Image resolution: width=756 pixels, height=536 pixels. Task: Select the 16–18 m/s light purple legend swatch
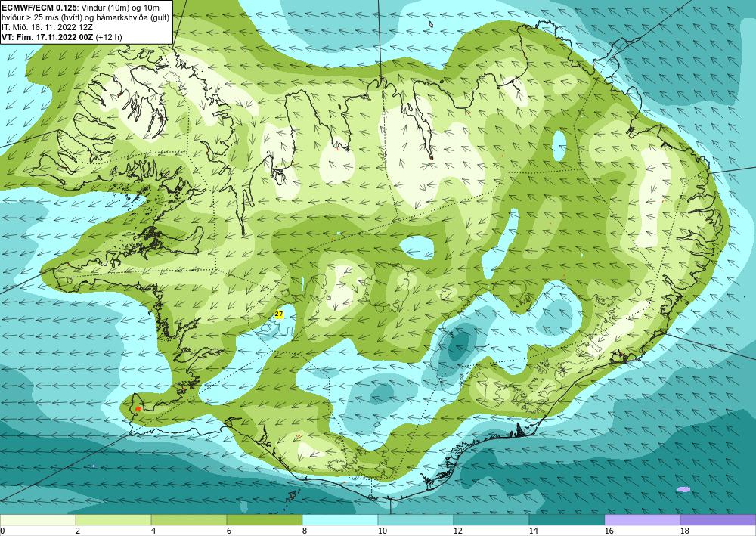pos(642,520)
